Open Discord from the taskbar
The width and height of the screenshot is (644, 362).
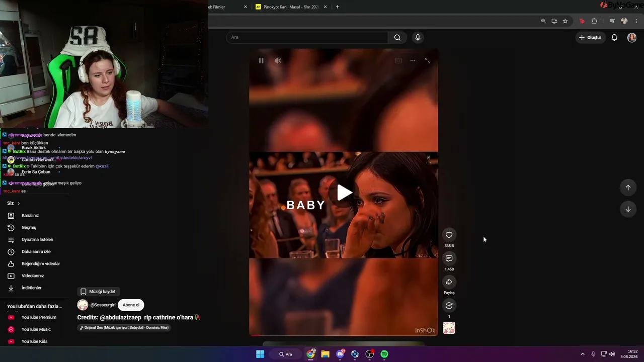pos(340,354)
